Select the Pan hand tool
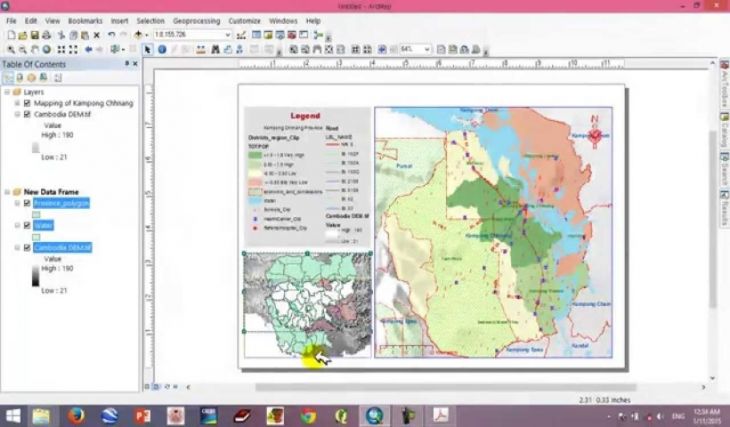 pyautogui.click(x=35, y=49)
